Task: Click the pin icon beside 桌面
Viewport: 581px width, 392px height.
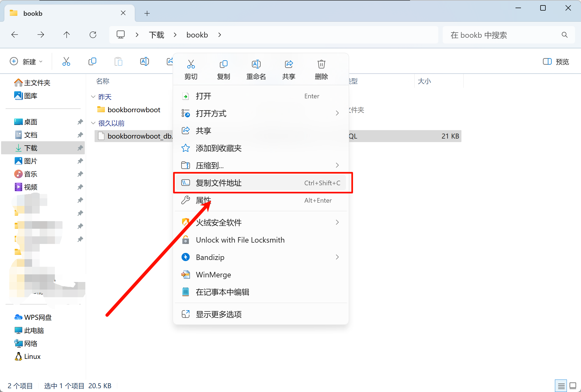Action: (x=80, y=122)
